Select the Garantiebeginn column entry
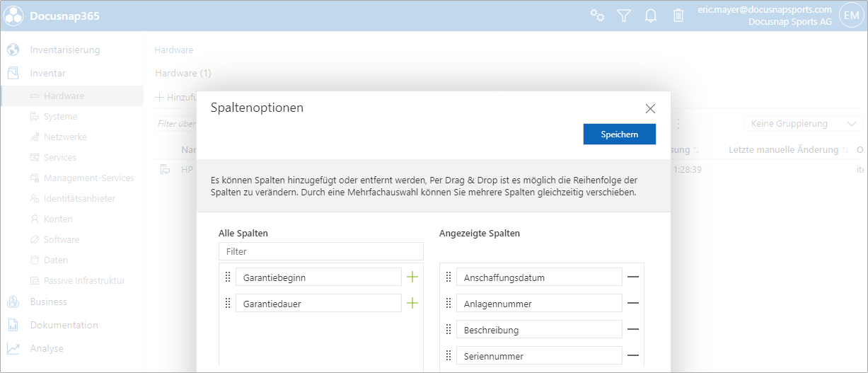868x373 pixels. click(x=318, y=277)
